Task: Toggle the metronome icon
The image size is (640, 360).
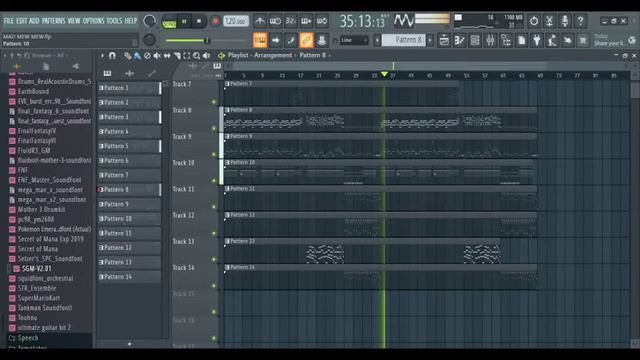Action: (x=260, y=21)
